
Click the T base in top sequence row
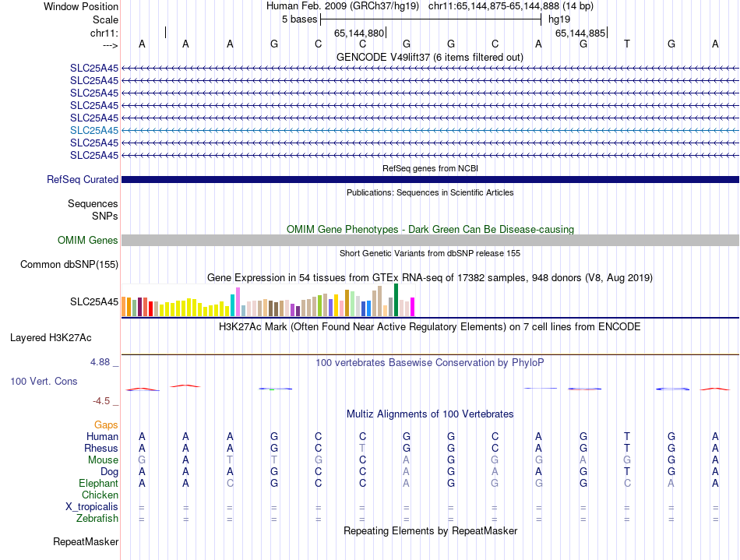click(x=627, y=44)
